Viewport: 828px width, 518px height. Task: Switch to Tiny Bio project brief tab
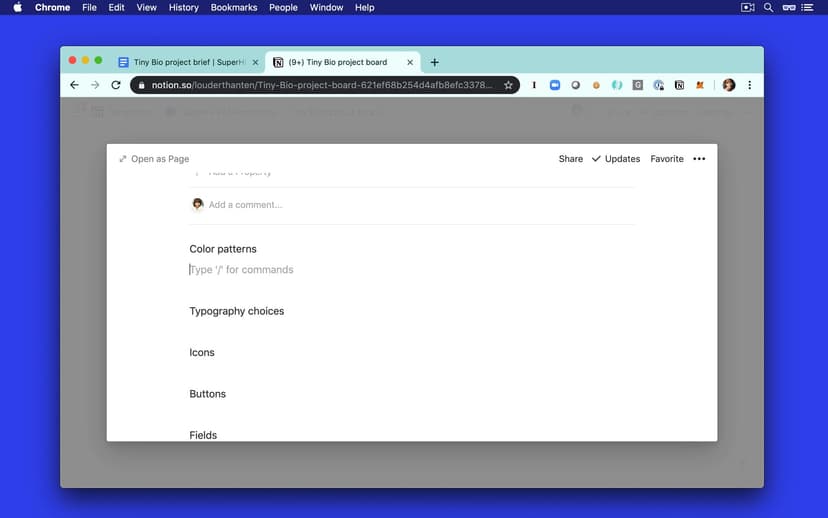pos(187,62)
